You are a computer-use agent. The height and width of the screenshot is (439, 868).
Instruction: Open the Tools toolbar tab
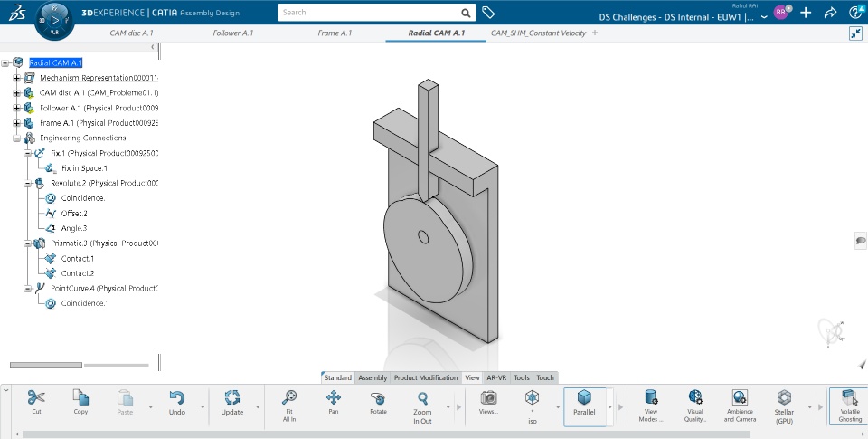(x=522, y=377)
